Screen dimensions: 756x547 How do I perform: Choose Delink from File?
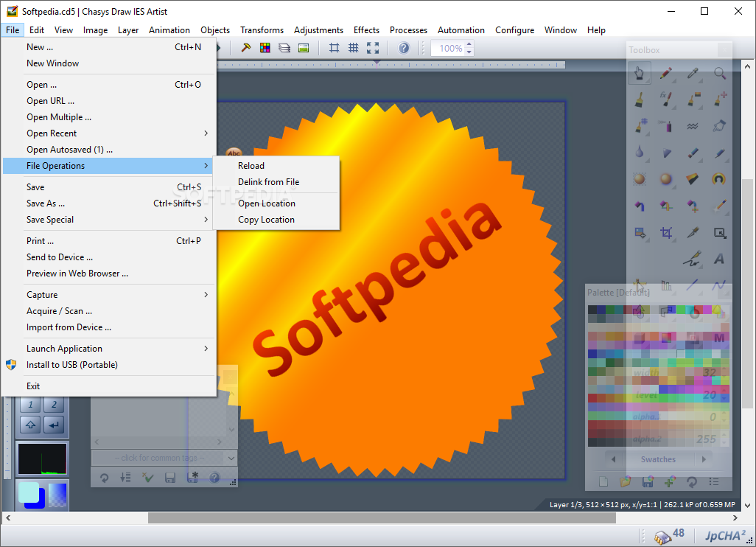pyautogui.click(x=276, y=182)
